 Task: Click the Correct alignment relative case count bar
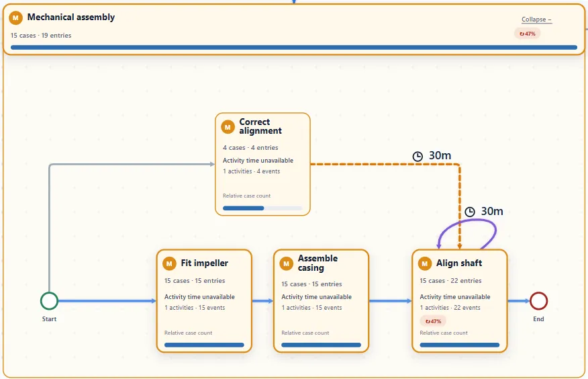click(262, 208)
